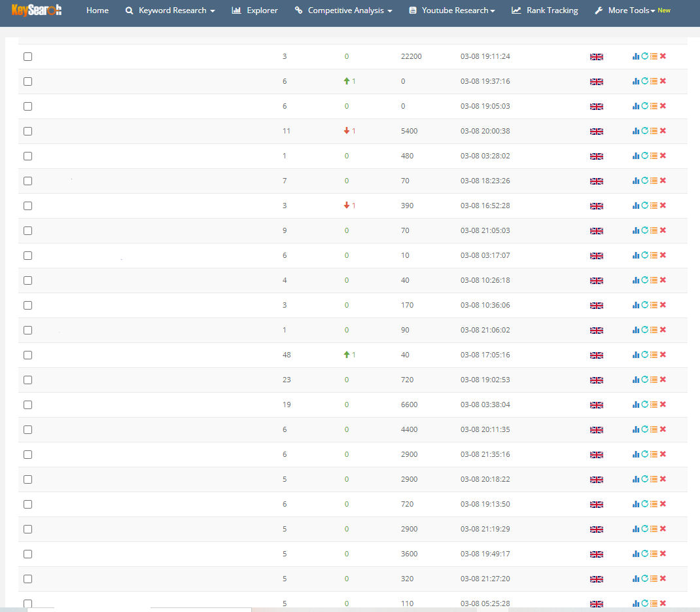Check the box for row 03-08 18:23:26

(27, 181)
